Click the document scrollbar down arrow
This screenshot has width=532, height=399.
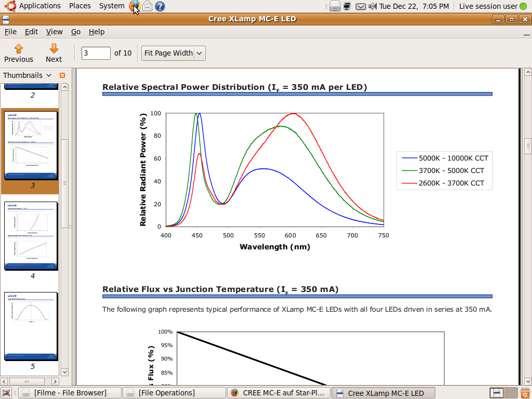click(528, 381)
